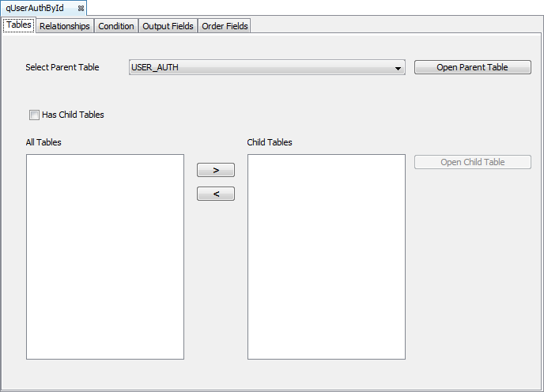Show the Output Fields tab

pos(168,26)
